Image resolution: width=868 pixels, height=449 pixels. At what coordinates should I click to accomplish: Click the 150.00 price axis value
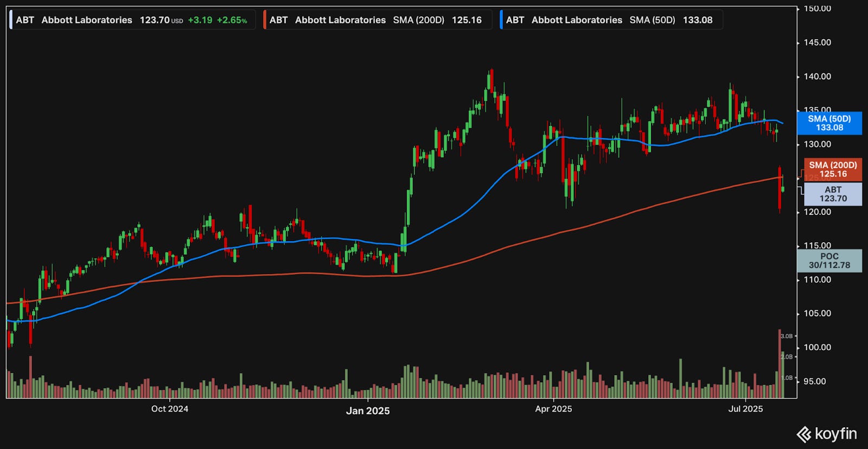pyautogui.click(x=817, y=9)
